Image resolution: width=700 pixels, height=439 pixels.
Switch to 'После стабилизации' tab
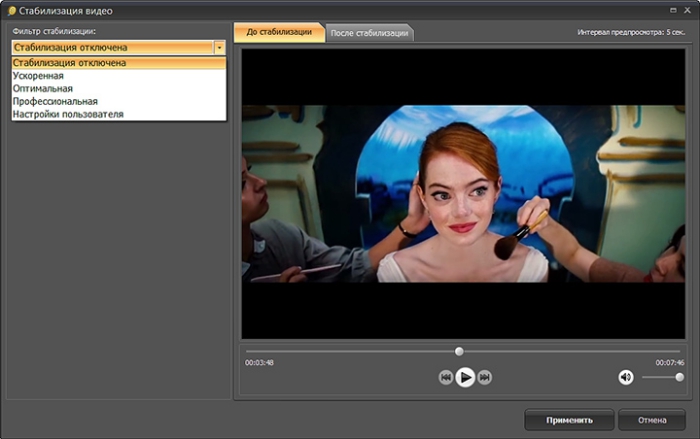point(370,33)
